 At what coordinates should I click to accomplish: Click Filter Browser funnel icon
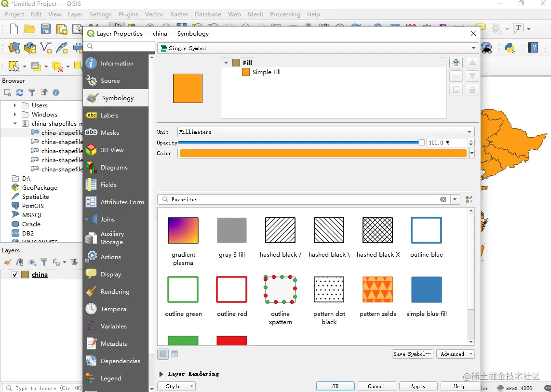coord(32,92)
